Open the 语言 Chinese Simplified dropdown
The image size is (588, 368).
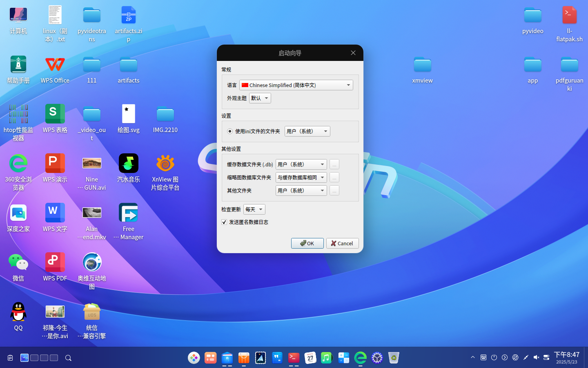(296, 85)
